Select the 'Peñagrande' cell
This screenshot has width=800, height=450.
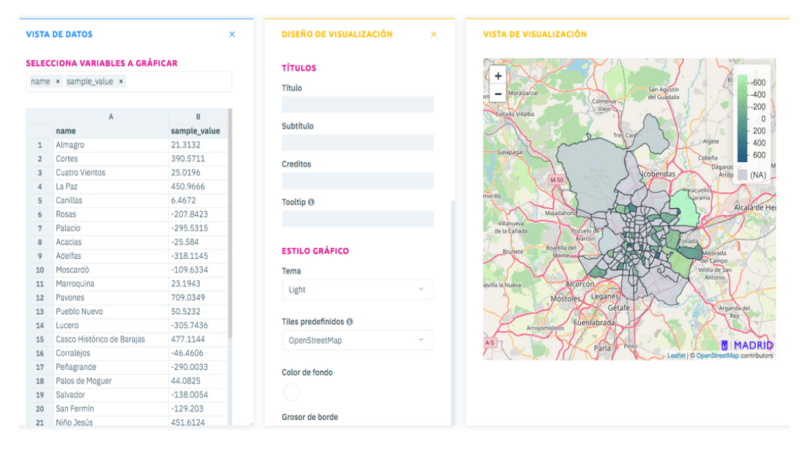(x=111, y=367)
